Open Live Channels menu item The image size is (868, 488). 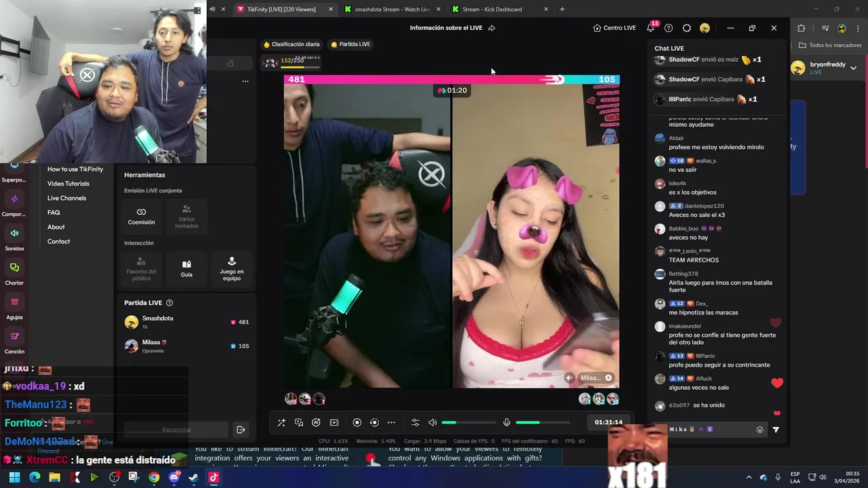pyautogui.click(x=66, y=198)
